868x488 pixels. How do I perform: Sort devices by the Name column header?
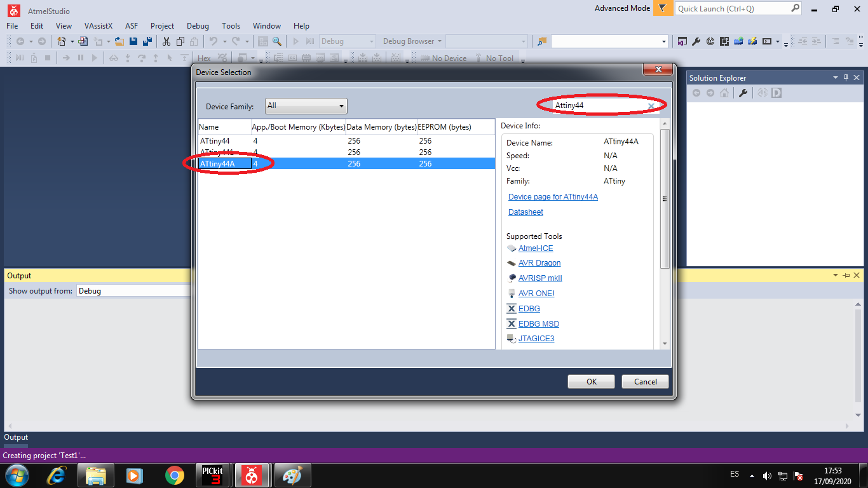(224, 127)
